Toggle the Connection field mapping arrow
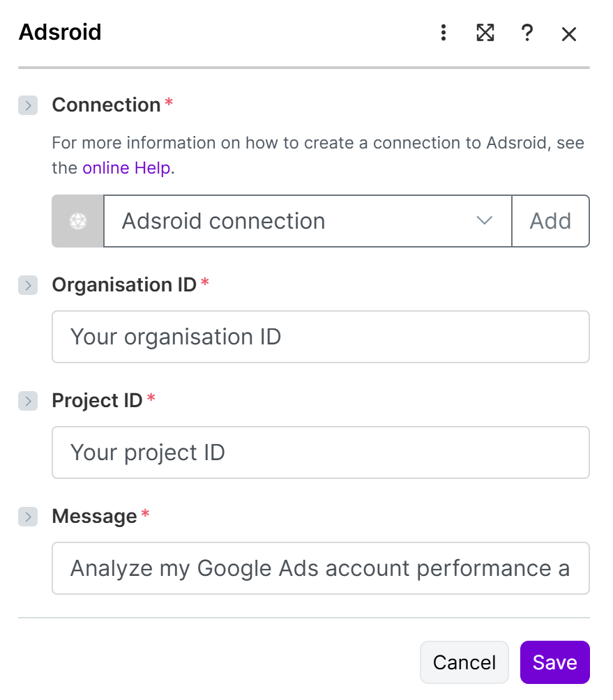 click(28, 105)
